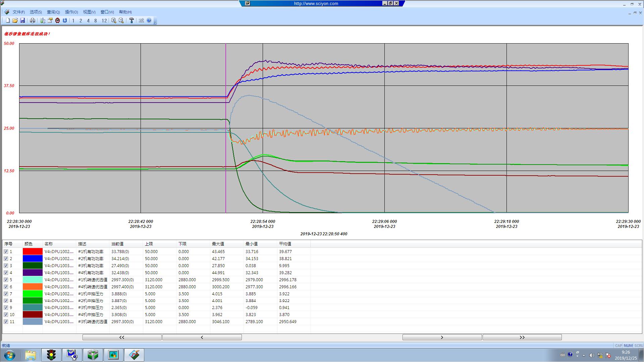Open the 帮助(H) menu
Viewport: 644px width, 362px height.
pos(125,12)
